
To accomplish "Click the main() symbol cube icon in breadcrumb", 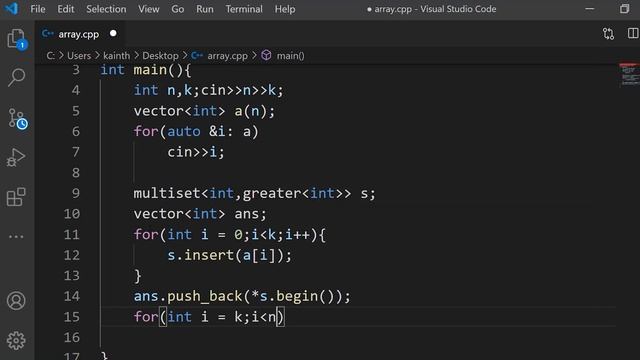I will pos(266,55).
